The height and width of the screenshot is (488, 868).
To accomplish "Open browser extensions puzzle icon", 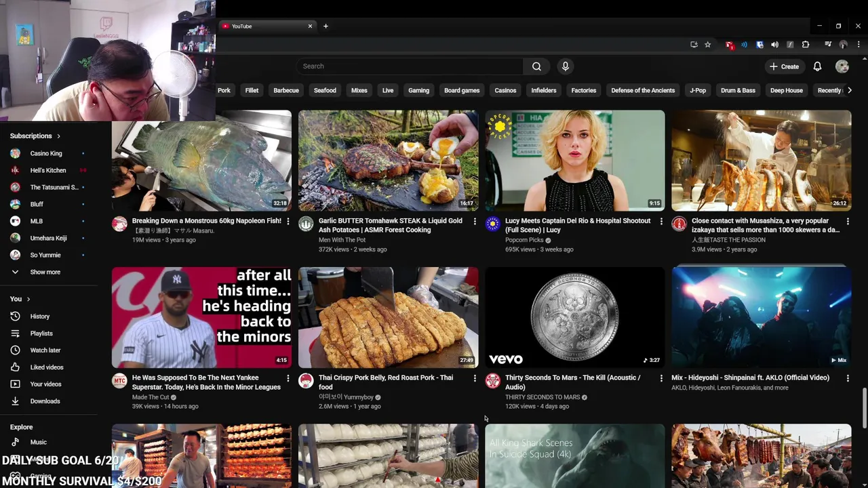I will pos(806,45).
